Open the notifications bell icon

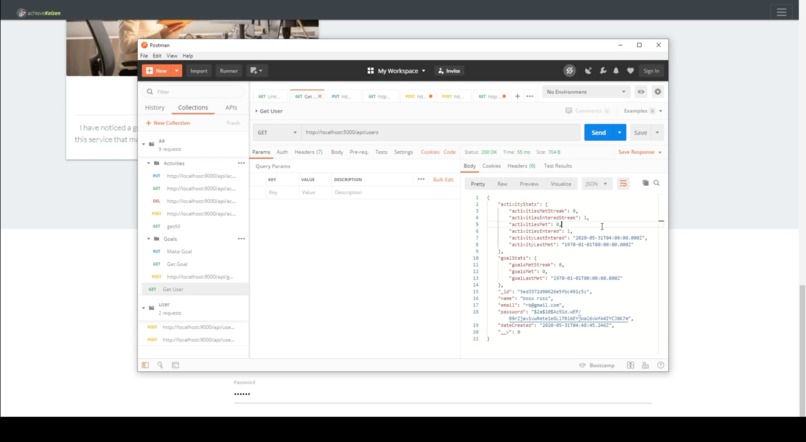[x=616, y=71]
